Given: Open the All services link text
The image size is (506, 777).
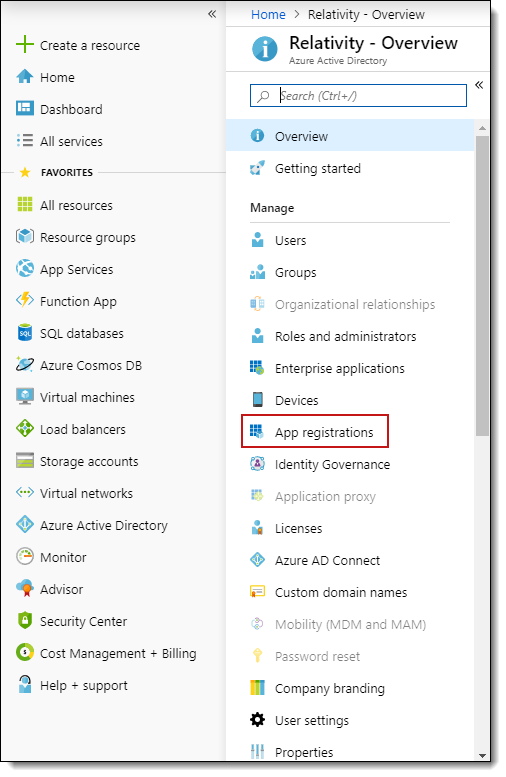Looking at the screenshot, I should pos(71,141).
